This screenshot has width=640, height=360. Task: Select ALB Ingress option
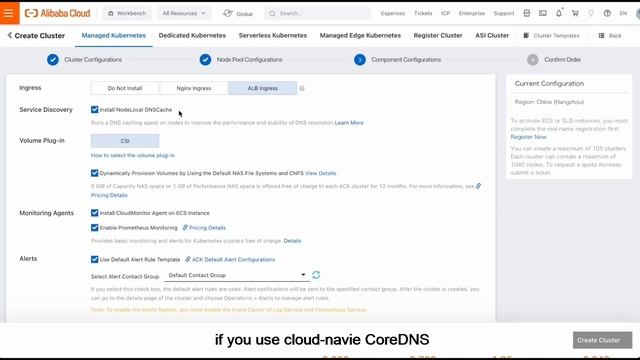click(262, 88)
